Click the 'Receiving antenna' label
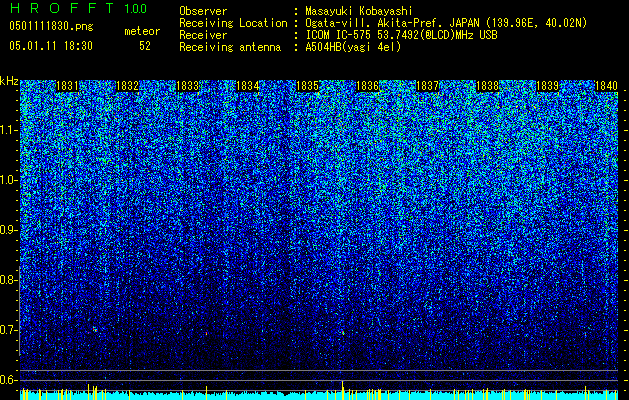Screen dimensions: 629x400 230,47
